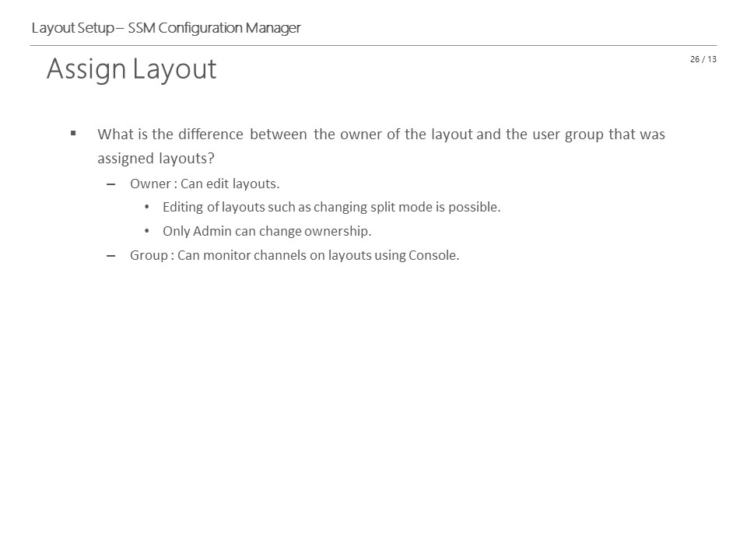This screenshot has height=560, width=747.
Task: Click the line 'Only Admin can change ownership.'
Action: 267,231
